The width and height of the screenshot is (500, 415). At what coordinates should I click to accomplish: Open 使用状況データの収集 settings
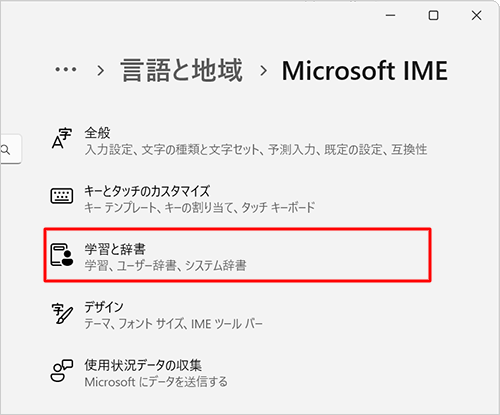pos(237,373)
